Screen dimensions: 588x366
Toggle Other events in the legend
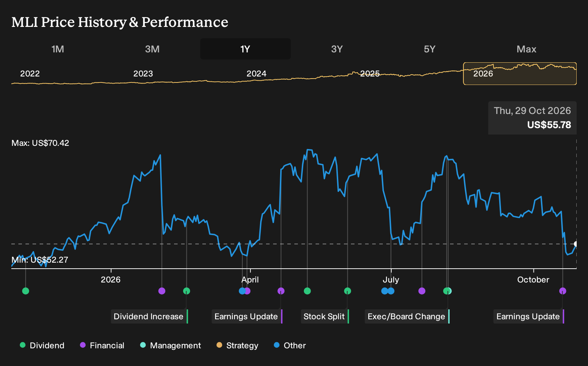click(x=290, y=345)
